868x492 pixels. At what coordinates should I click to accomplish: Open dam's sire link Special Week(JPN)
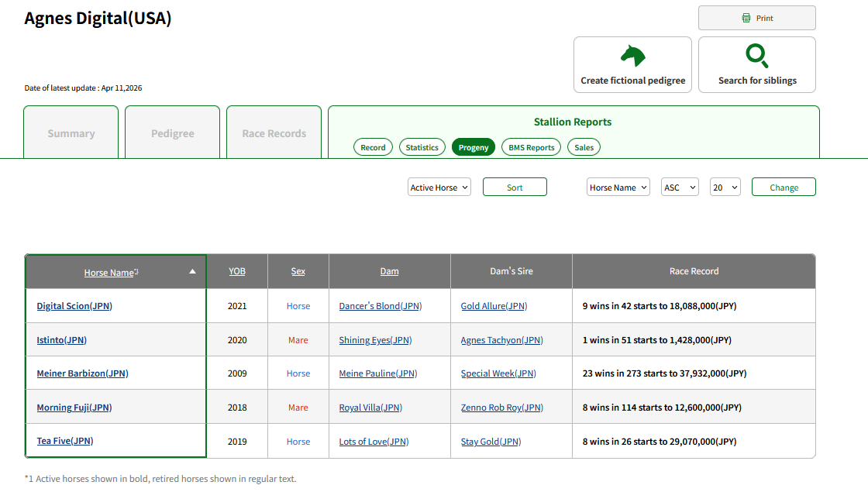coord(498,373)
